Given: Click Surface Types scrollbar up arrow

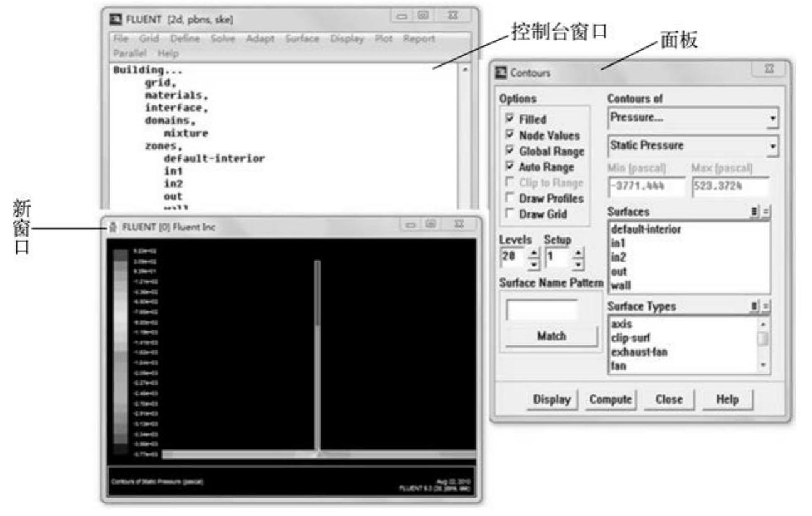Looking at the screenshot, I should coord(762,324).
